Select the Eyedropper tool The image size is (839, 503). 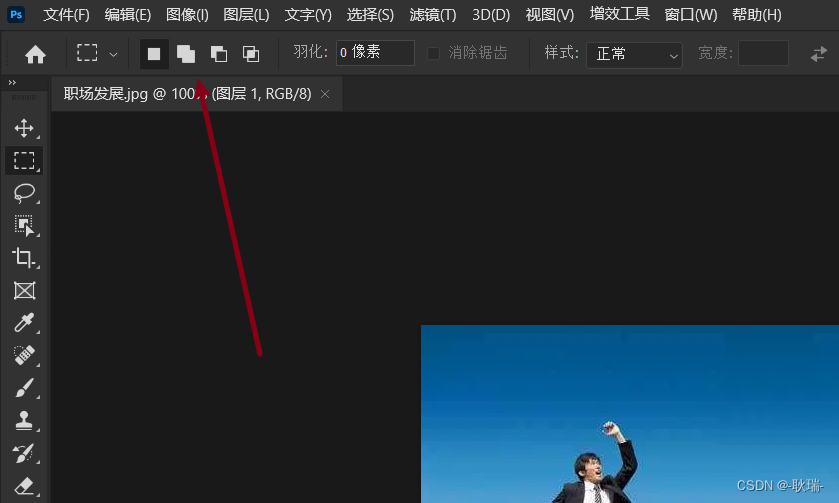coord(24,323)
